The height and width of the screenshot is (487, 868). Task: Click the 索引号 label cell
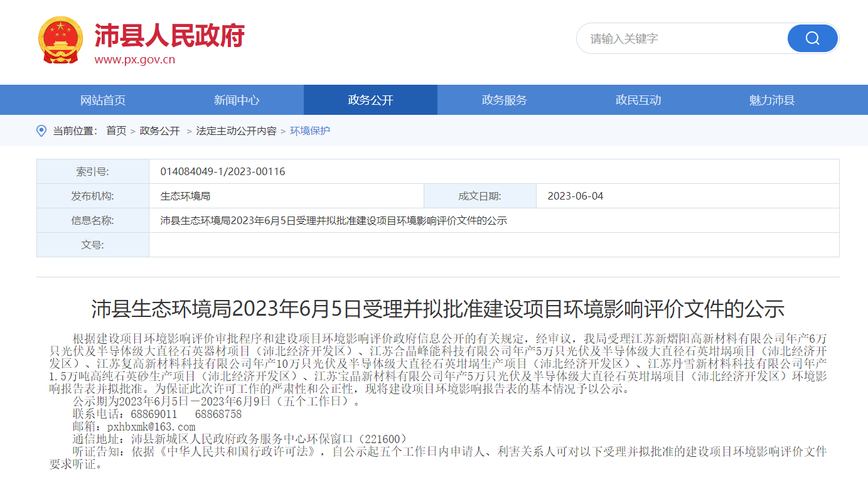[93, 171]
